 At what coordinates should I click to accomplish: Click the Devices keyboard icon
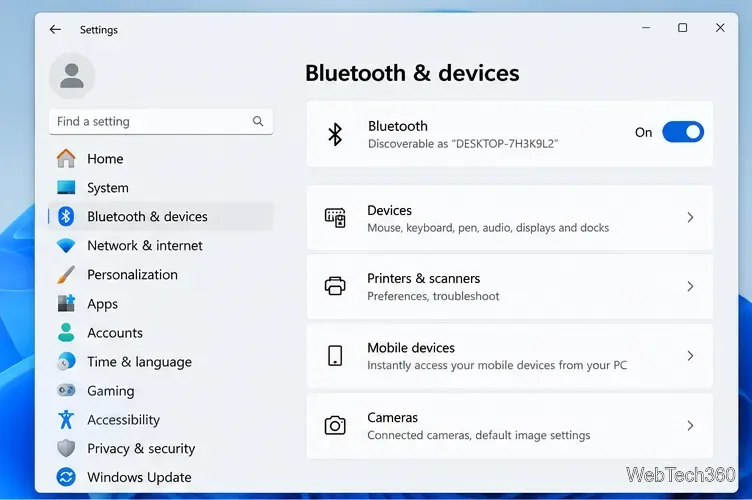coord(335,218)
